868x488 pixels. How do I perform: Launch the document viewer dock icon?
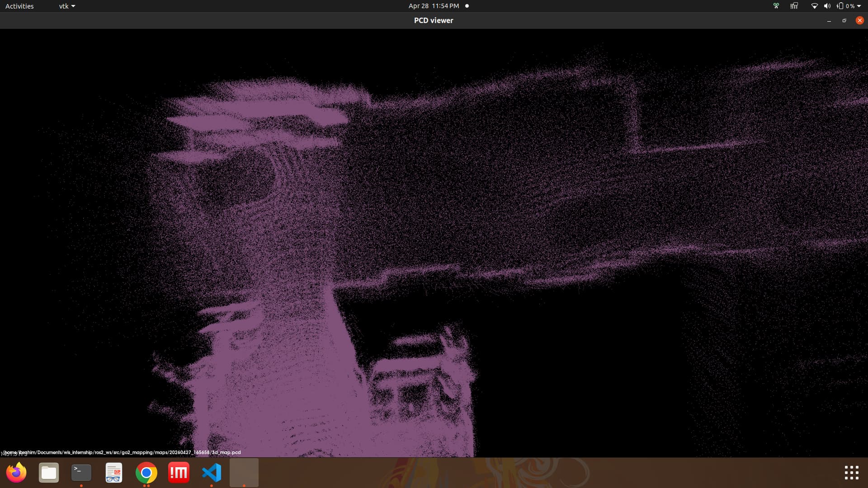tap(114, 473)
